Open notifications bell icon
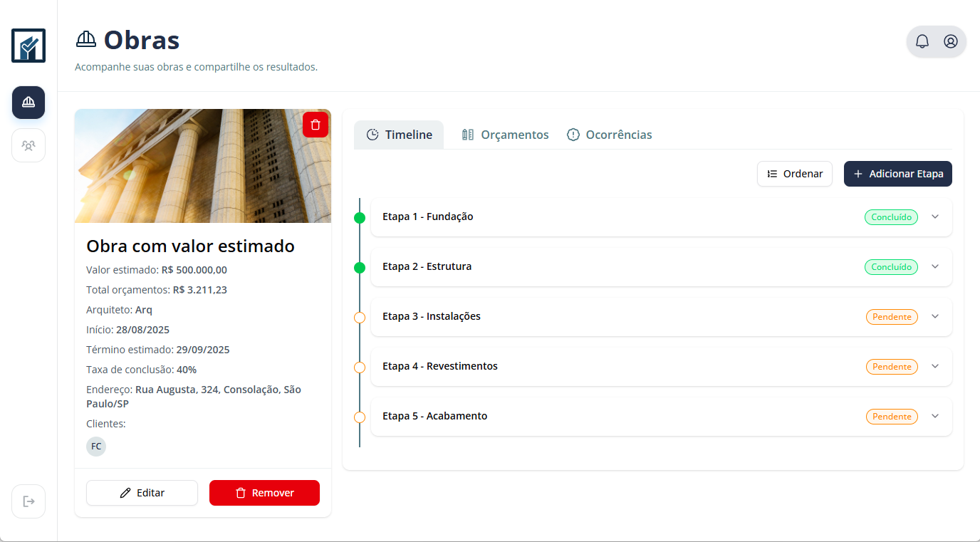 (922, 41)
